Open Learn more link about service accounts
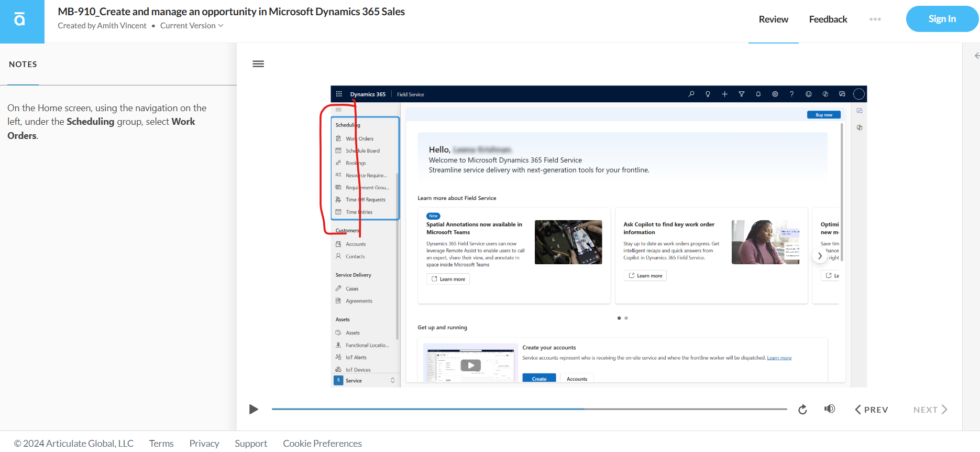Screen dimensions: 980x452 pos(779,358)
